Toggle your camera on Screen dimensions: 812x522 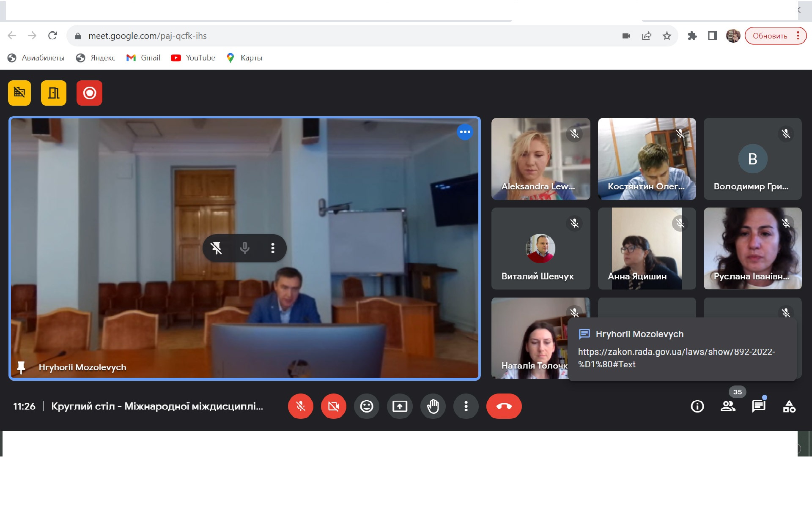point(333,407)
